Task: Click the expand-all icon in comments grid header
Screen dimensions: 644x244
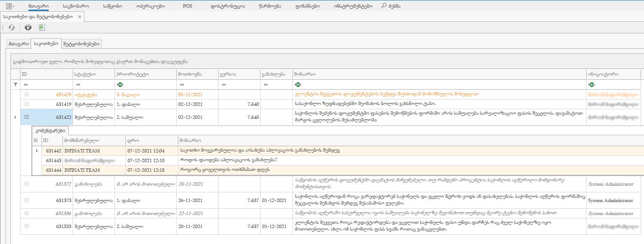Action: tap(36, 140)
